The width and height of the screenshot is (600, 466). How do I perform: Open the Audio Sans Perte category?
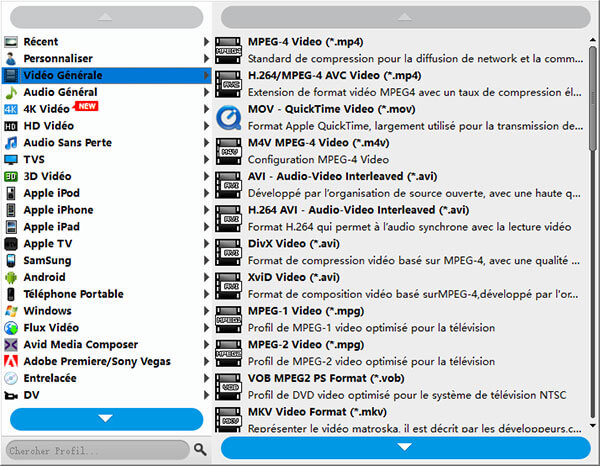107,143
